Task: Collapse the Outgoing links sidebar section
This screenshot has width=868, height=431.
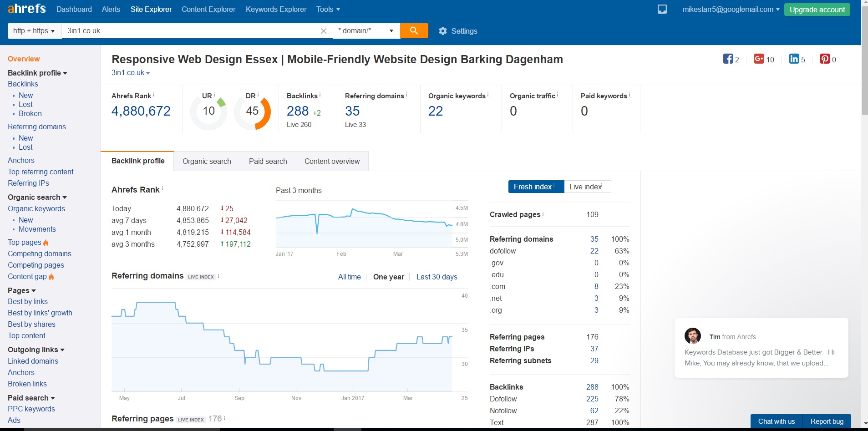Action: 36,350
